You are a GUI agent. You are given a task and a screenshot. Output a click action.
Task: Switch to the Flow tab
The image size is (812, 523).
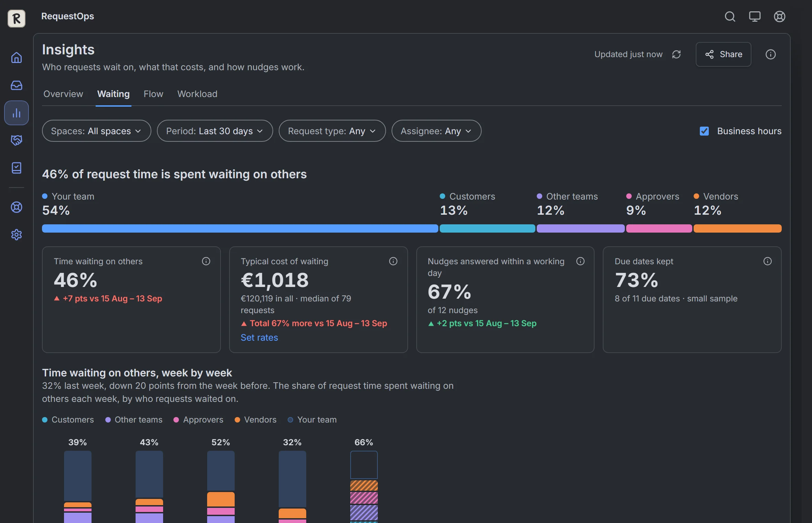pos(153,94)
